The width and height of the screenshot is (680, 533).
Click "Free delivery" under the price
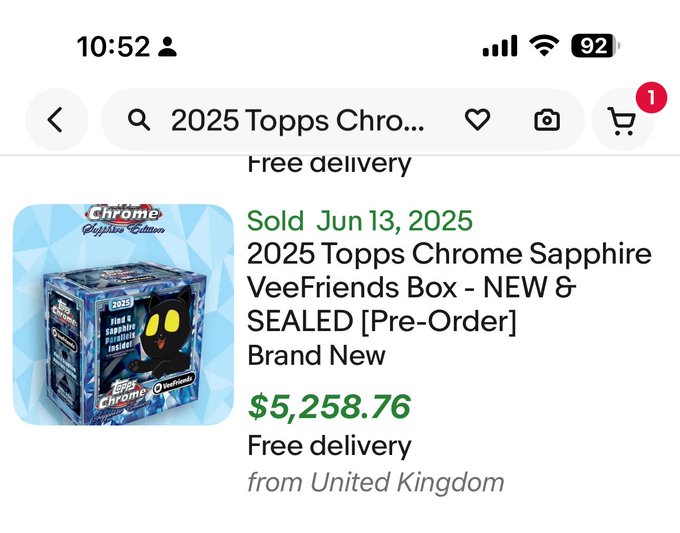329,445
